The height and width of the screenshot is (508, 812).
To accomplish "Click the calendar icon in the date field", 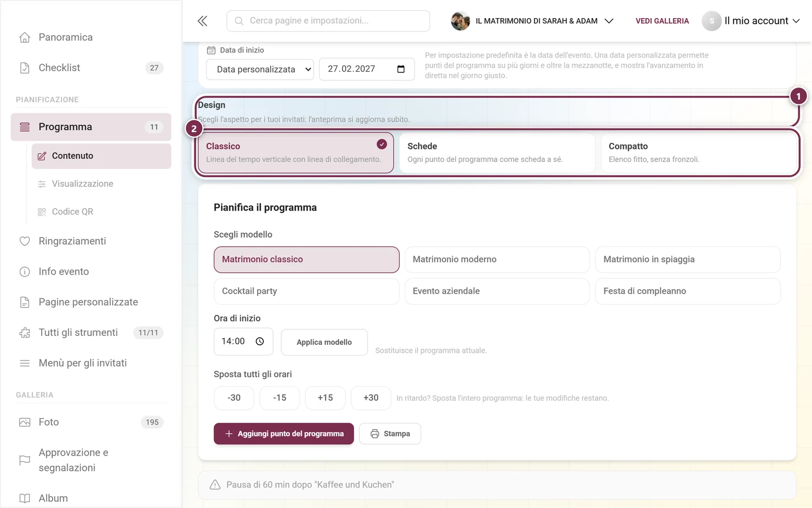I will pyautogui.click(x=401, y=69).
